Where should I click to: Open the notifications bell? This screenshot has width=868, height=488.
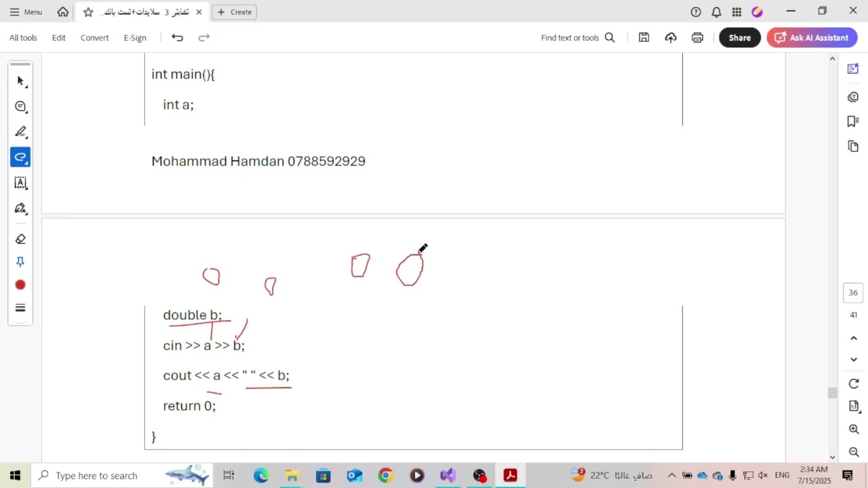coord(716,12)
